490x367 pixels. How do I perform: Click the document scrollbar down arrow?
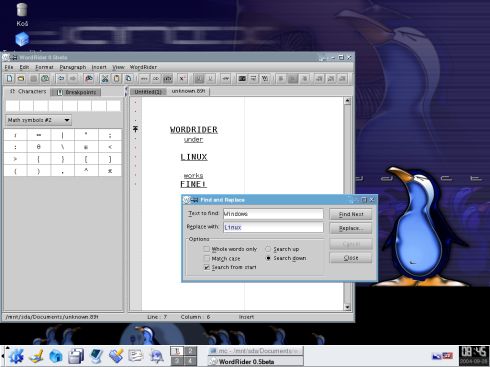pos(347,307)
